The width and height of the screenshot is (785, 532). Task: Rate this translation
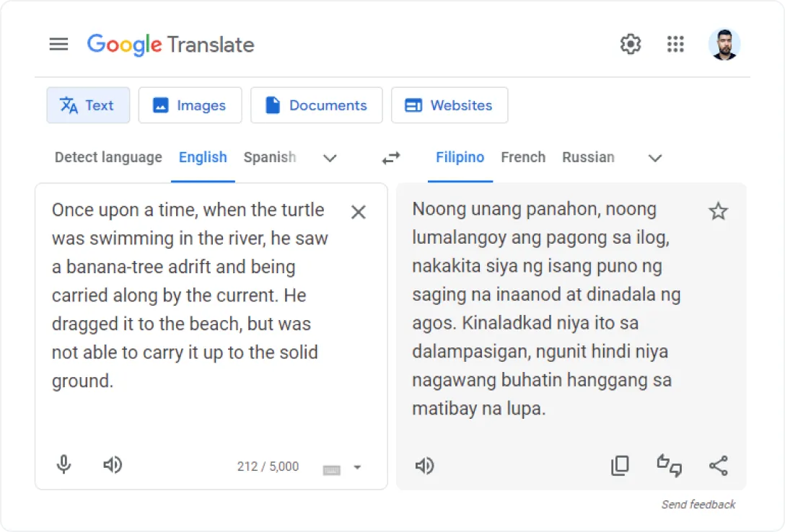670,466
